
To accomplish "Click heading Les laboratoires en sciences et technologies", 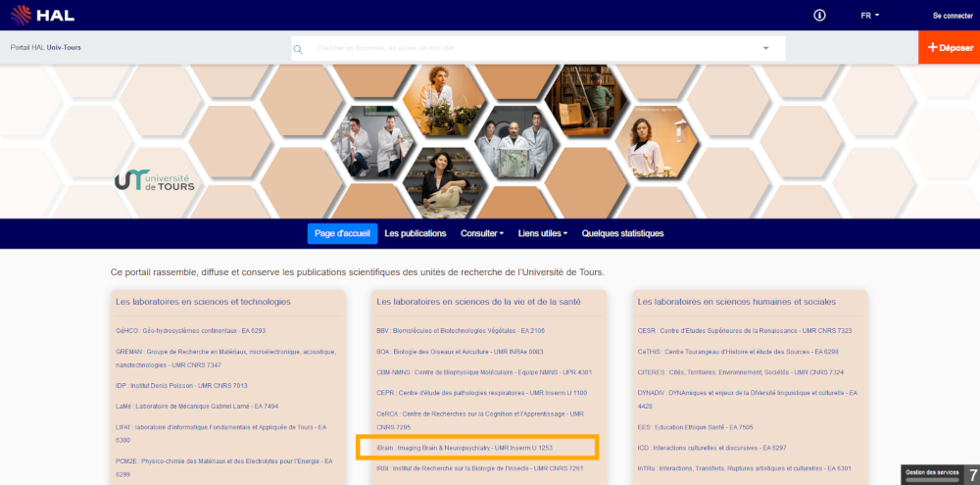I will [203, 302].
